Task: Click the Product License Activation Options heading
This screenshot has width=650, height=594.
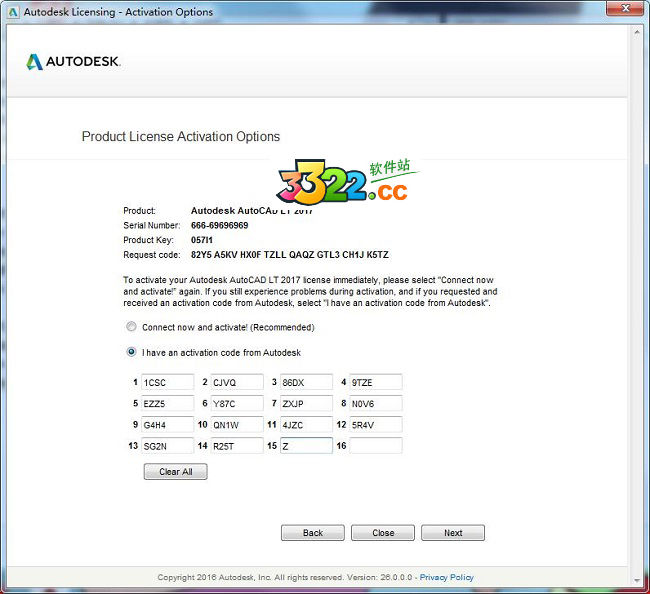Action: tap(181, 136)
